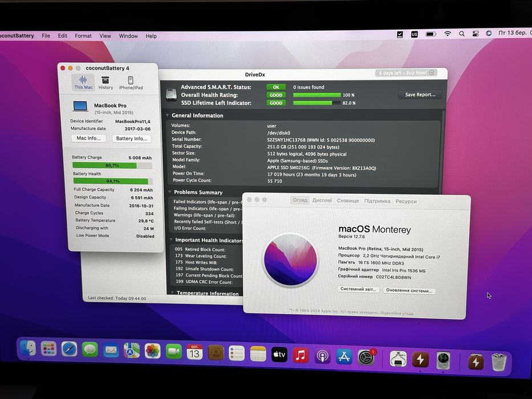The height and width of the screenshot is (399, 532).
Task: Switch to the Дисплеї tab in About This Mac
Action: (x=322, y=200)
